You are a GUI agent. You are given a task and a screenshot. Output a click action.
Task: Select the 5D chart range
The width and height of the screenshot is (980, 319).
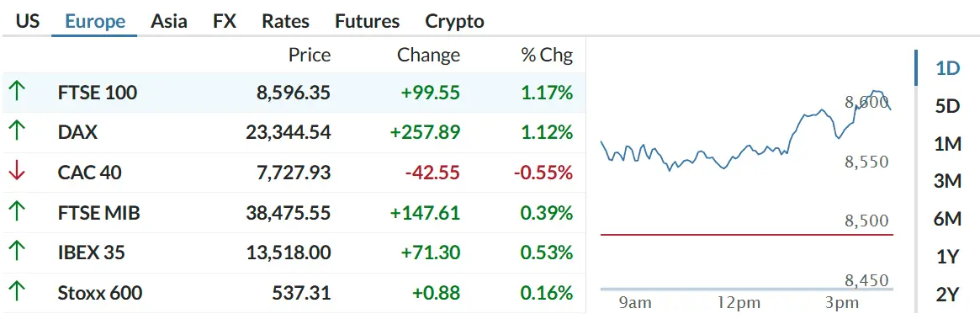[x=947, y=106]
